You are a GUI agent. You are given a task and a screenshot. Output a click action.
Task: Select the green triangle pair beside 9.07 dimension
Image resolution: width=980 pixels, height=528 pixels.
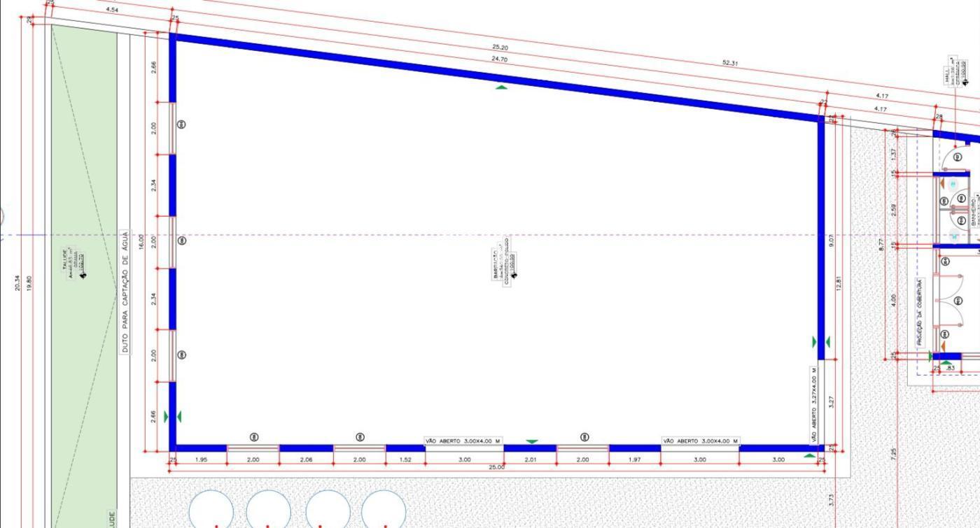tap(821, 342)
